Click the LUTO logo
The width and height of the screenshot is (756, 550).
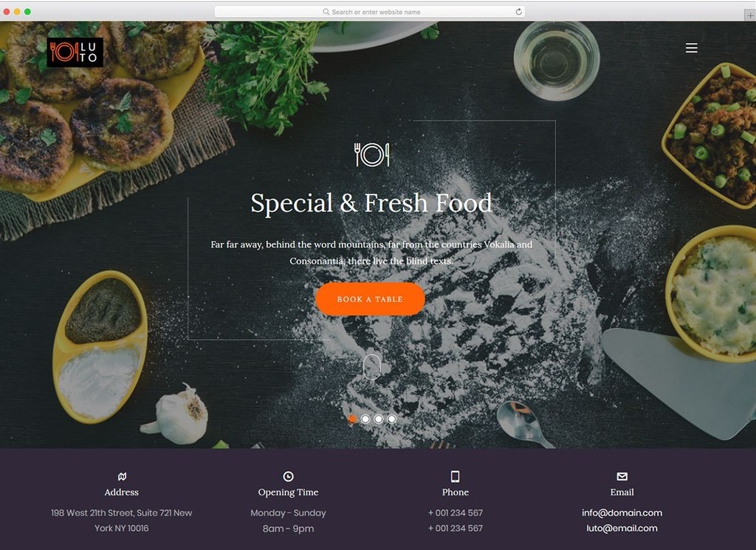(75, 52)
